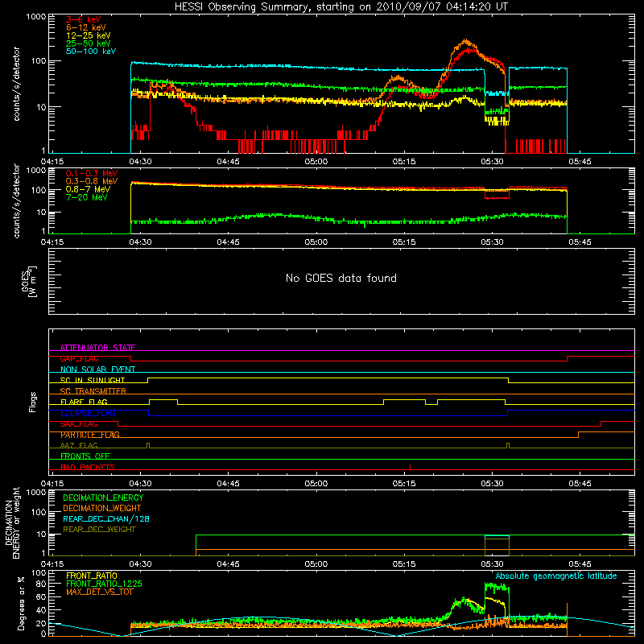This screenshot has height=644, width=644.
Task: Select the 6-12 keV legend label
Action: click(x=85, y=27)
